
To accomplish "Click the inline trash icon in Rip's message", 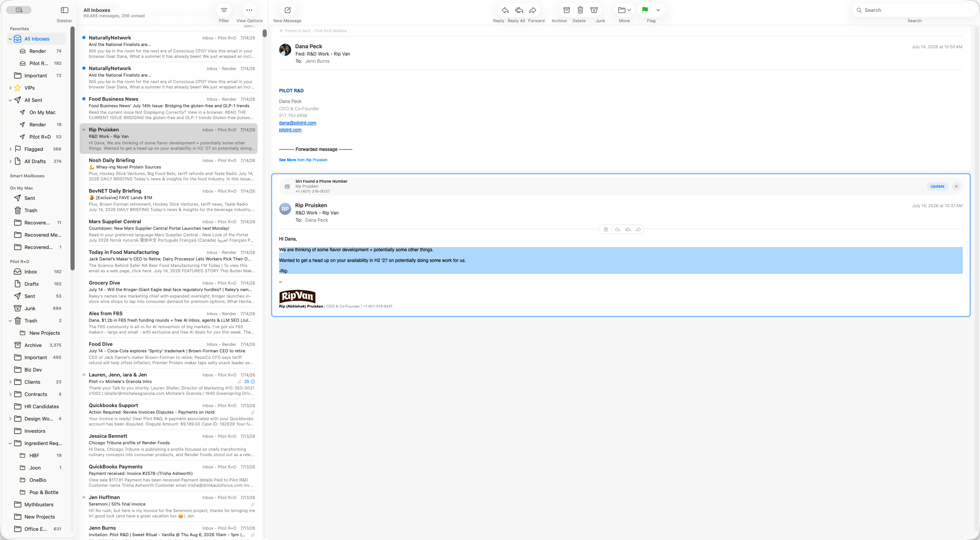I will click(x=606, y=230).
